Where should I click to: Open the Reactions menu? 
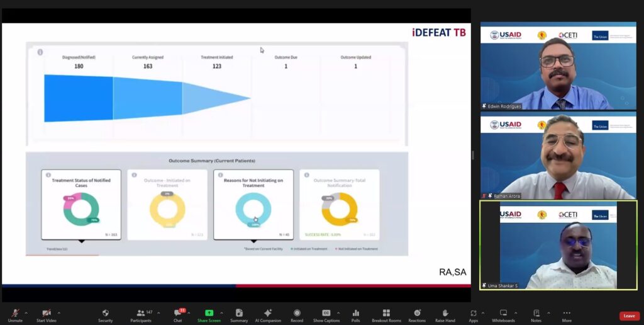click(x=417, y=313)
